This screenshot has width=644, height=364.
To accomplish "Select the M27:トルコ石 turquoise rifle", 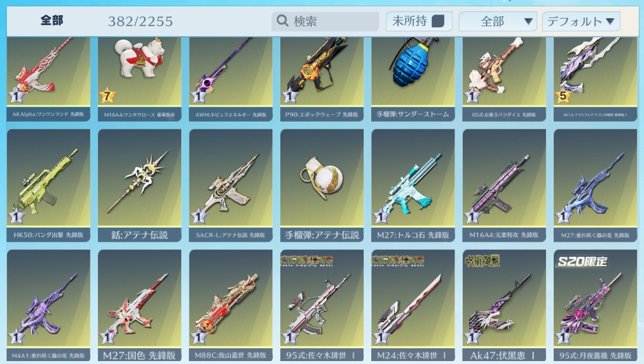I will [413, 185].
